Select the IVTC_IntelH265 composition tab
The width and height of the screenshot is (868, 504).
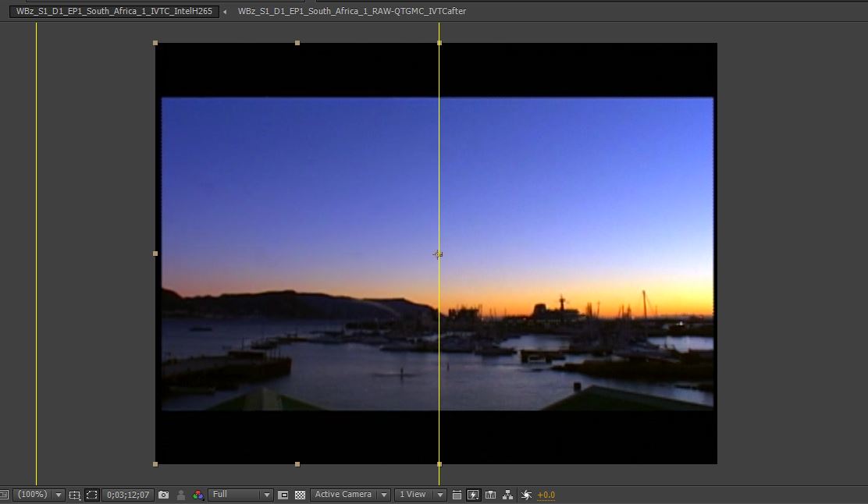click(x=114, y=12)
